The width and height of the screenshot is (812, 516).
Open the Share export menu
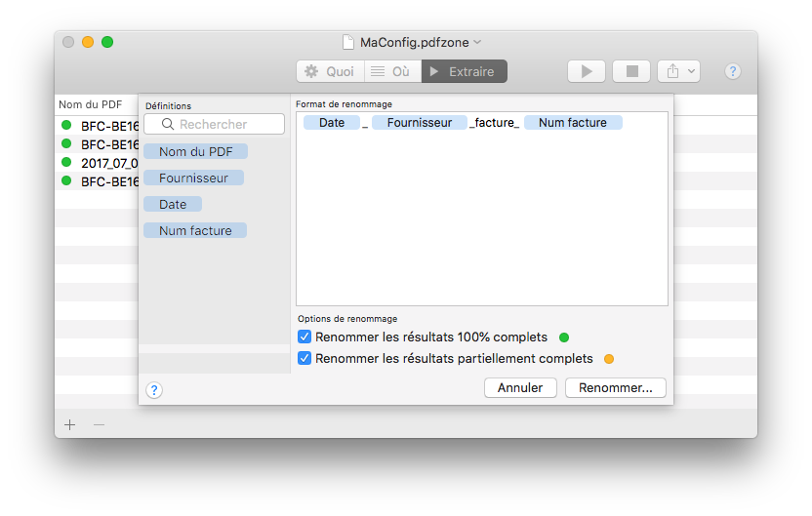pos(679,71)
